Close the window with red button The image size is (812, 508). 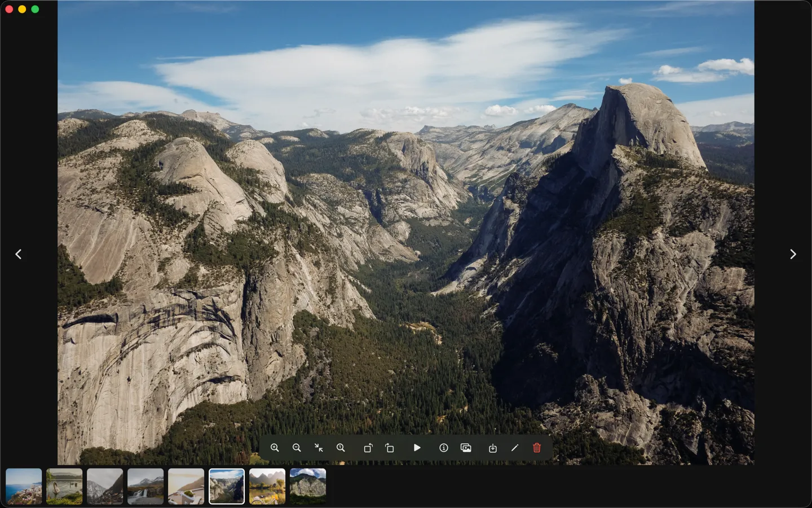9,9
